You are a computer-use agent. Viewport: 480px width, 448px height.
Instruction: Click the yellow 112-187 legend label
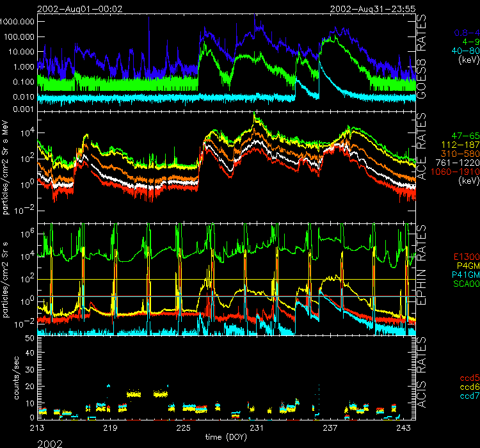coord(462,145)
